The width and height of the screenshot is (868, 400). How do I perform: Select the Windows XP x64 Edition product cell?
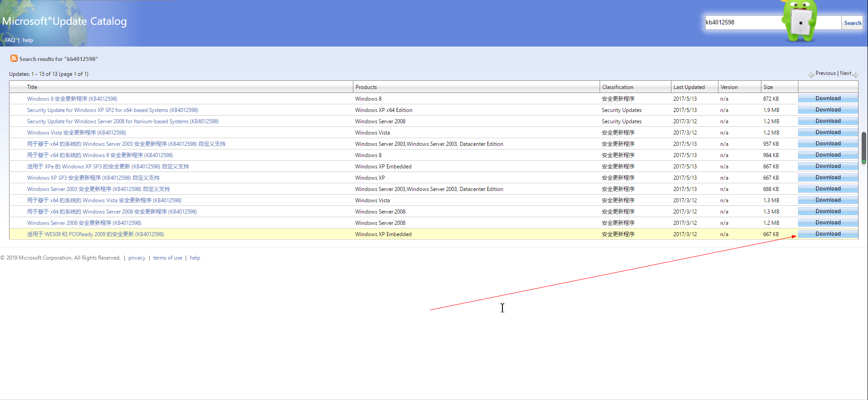tap(384, 110)
